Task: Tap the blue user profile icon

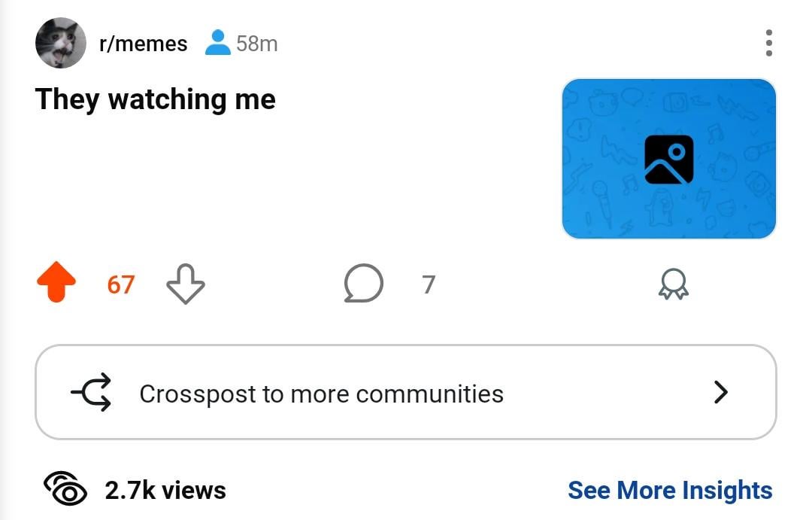Action: 218,42
